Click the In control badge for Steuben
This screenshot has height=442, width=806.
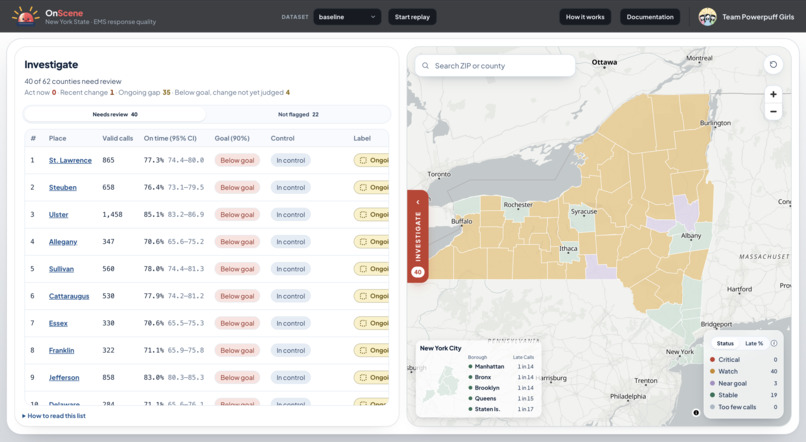(290, 188)
